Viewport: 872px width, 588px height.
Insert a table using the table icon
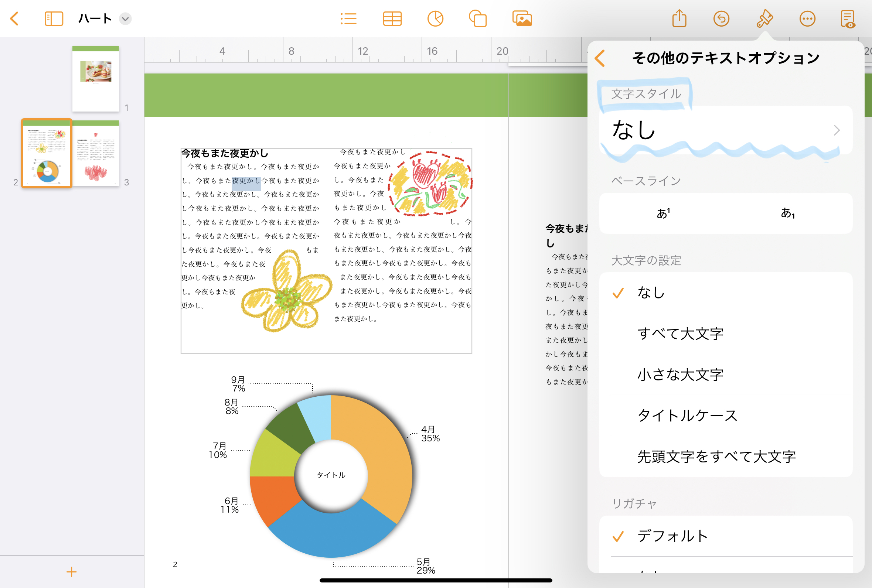point(392,18)
